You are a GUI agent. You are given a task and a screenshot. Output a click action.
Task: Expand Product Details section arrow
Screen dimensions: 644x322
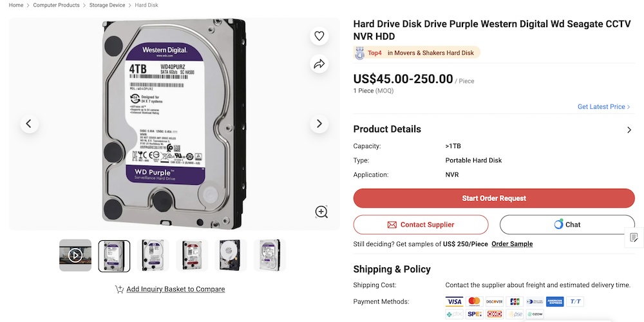pos(629,129)
